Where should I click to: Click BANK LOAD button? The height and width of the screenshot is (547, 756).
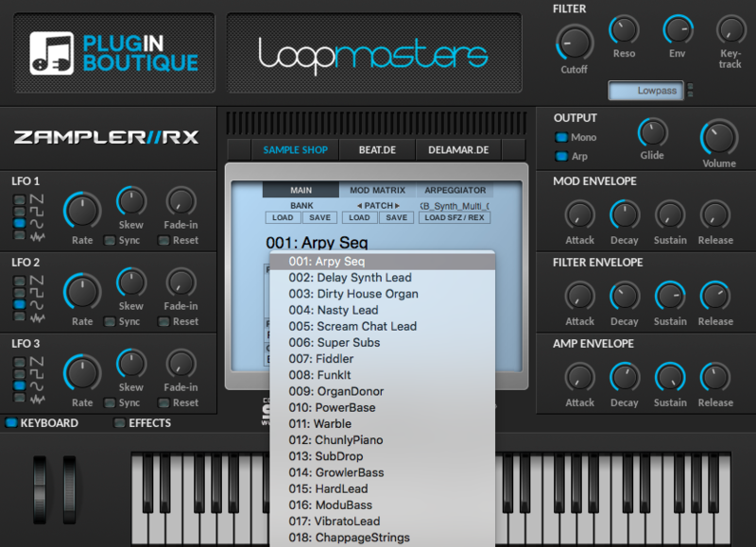point(283,218)
